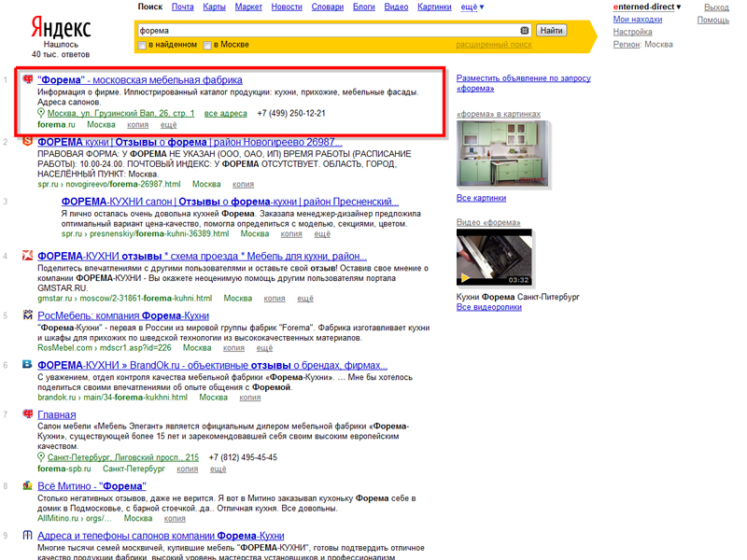Click favicon next to spr.ru ФОРЕМА кухни result
The image size is (747, 560).
click(28, 141)
